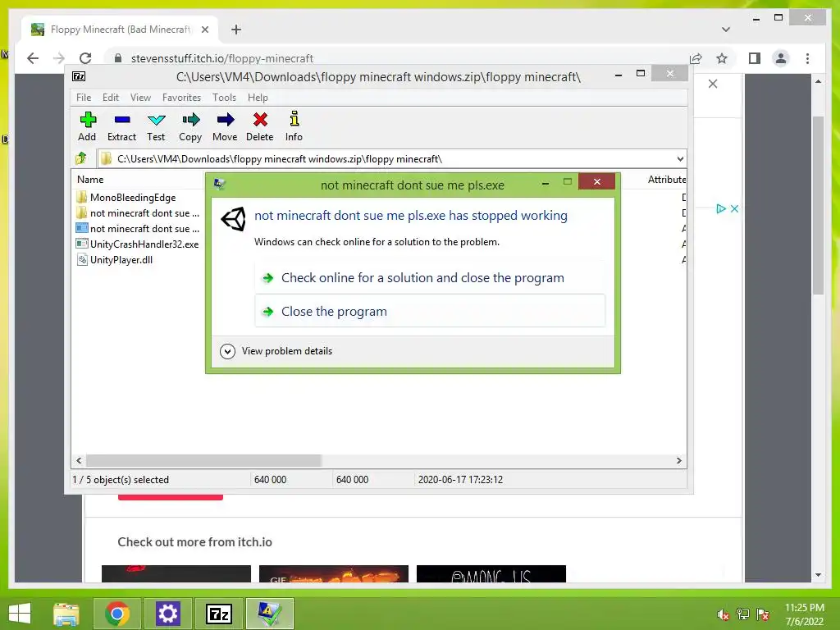Switch to 7-Zip on the taskbar

(218, 614)
